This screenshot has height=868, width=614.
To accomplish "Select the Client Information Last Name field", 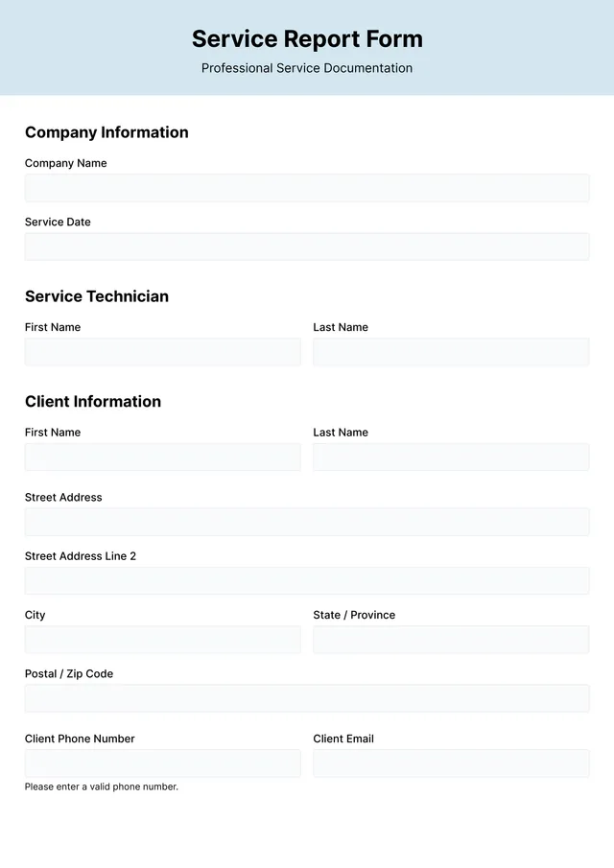I will 451,457.
